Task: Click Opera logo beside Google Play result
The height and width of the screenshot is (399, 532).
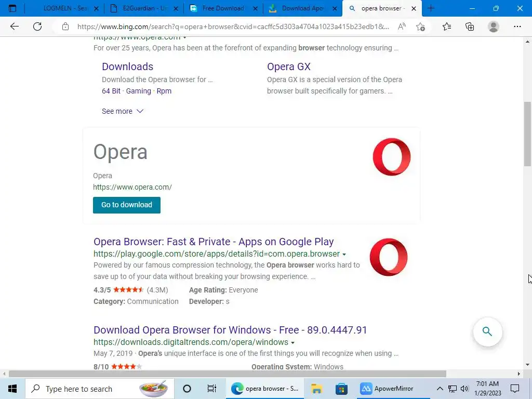Action: (389, 257)
